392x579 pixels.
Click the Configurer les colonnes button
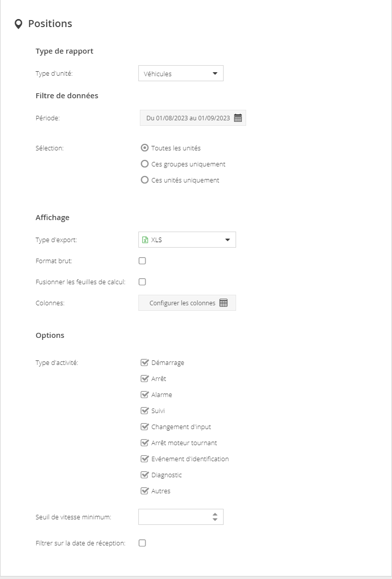pos(187,303)
